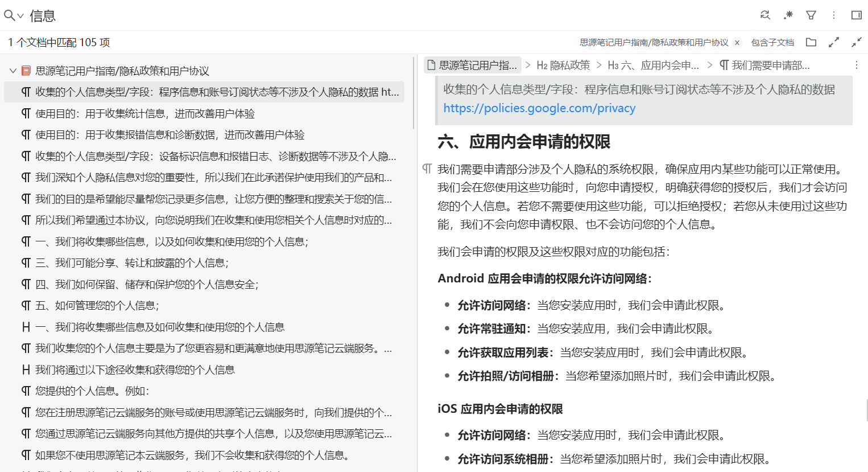Image resolution: width=868 pixels, height=472 pixels.
Task: Click paragraph icon of 您提供的个人信息 row
Action: (26, 391)
